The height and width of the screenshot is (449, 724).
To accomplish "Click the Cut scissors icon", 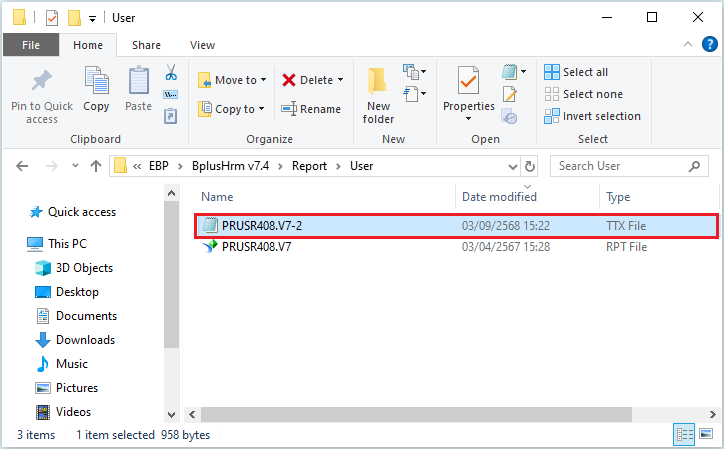I will pos(170,73).
